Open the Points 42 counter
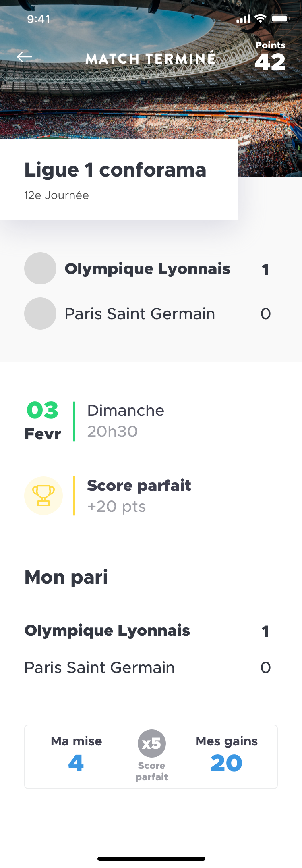The width and height of the screenshot is (302, 868). click(270, 56)
